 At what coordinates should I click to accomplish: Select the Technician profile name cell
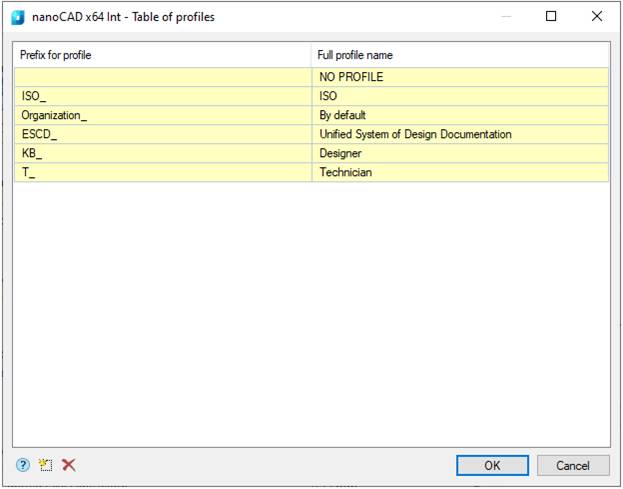(x=460, y=172)
